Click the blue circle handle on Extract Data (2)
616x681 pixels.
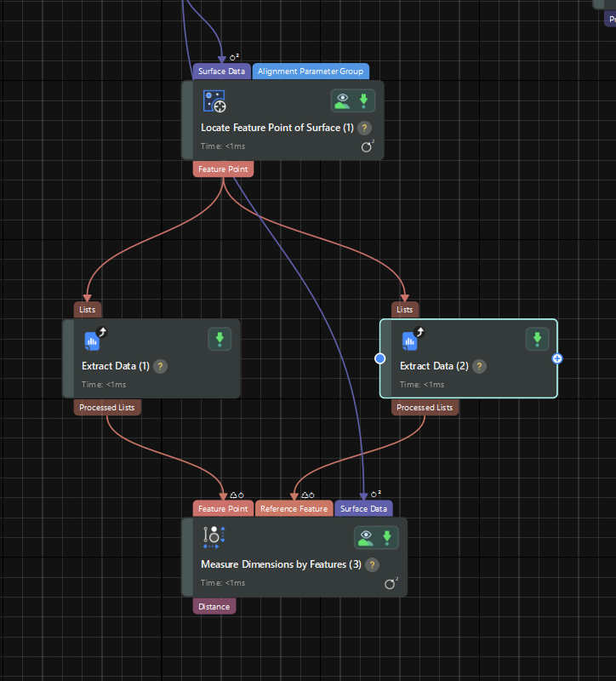click(380, 358)
